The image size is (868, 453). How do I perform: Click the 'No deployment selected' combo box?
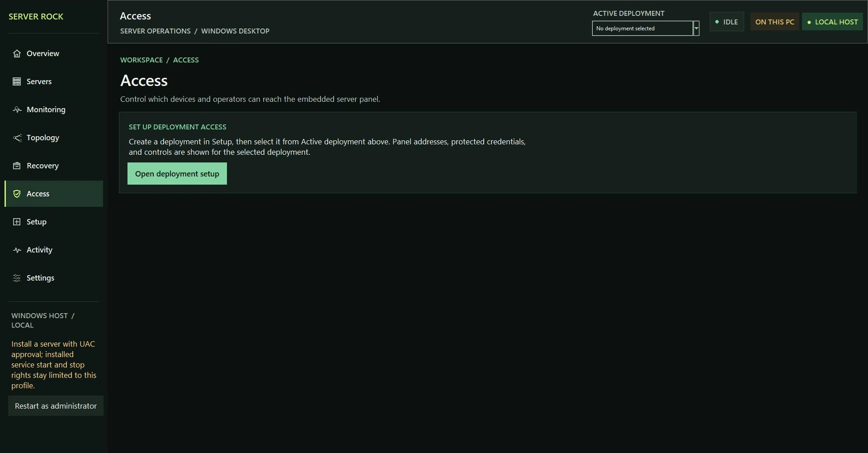(642, 28)
